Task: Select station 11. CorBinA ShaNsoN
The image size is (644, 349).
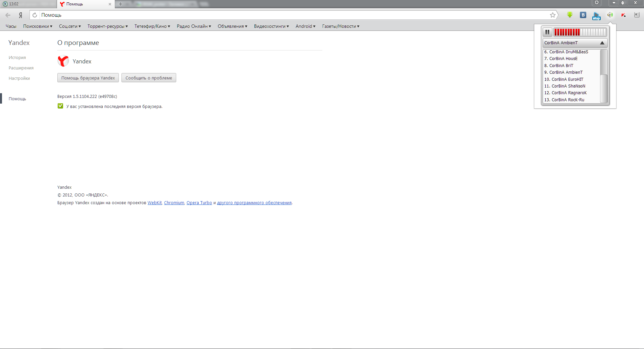Action: click(572, 86)
